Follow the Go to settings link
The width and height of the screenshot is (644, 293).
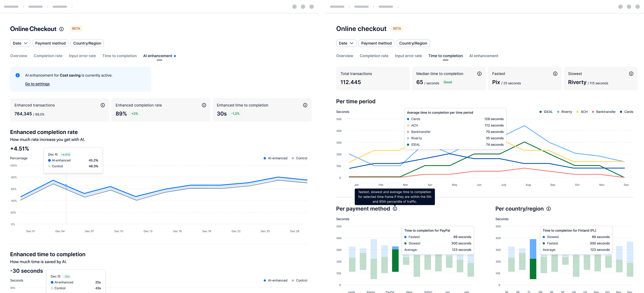coord(37,84)
